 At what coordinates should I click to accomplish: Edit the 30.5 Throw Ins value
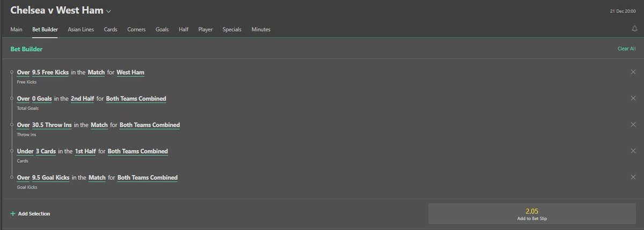pyautogui.click(x=52, y=125)
